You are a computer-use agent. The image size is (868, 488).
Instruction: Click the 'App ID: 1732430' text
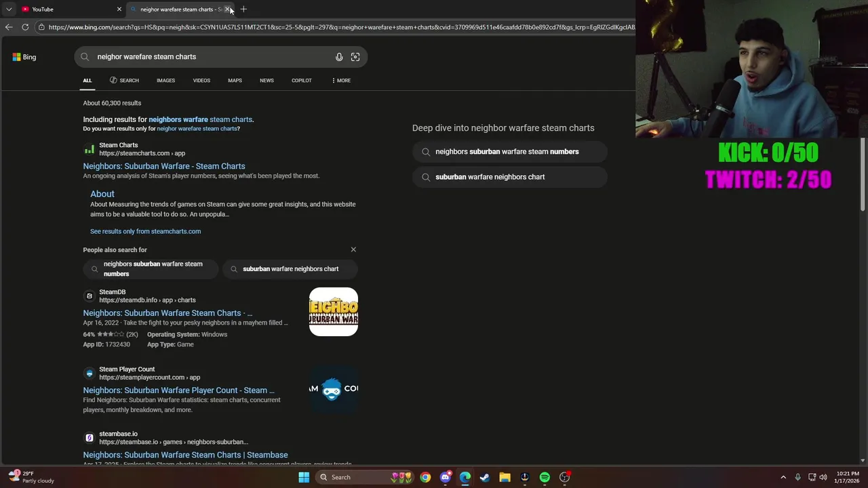(106, 344)
